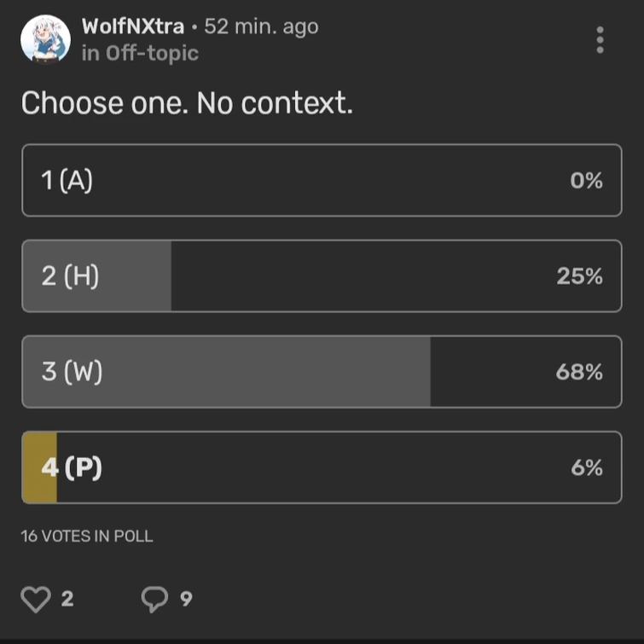
Task: Click the like count number 2
Action: pos(67,600)
